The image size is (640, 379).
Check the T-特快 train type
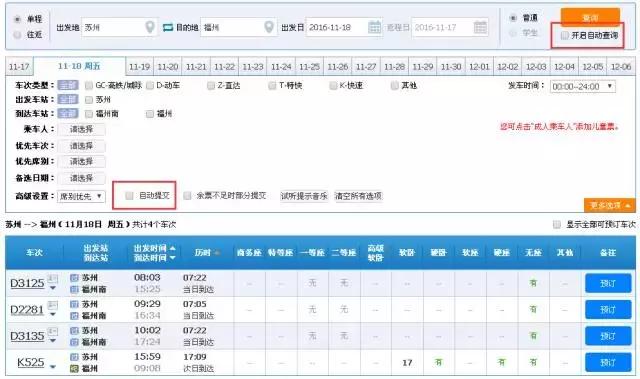tap(272, 85)
